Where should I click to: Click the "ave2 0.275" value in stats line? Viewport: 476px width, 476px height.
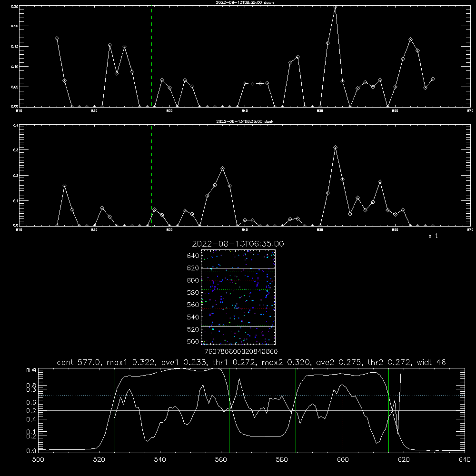click(339, 362)
